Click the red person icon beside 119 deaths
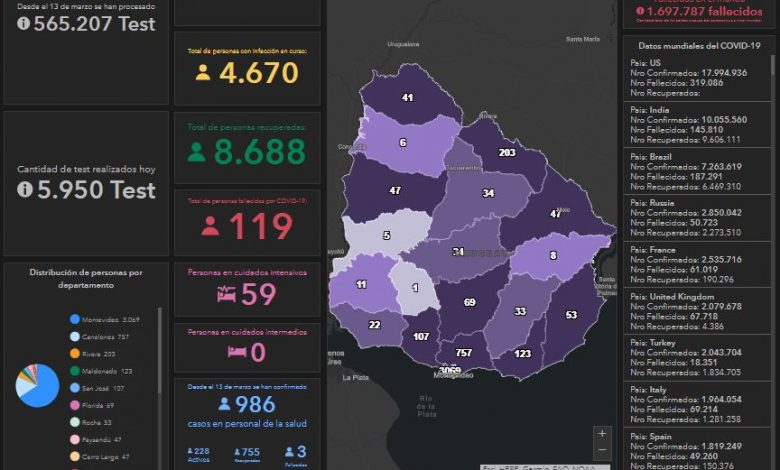Viewport: 780px width, 470px height. [x=210, y=227]
